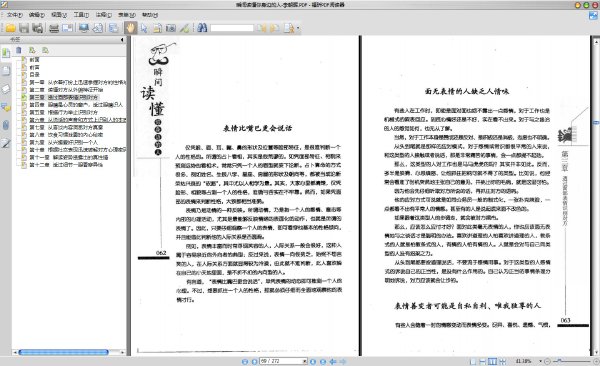The width and height of the screenshot is (600, 366).
Task: Click the toolbar search text field
Action: 232,28
